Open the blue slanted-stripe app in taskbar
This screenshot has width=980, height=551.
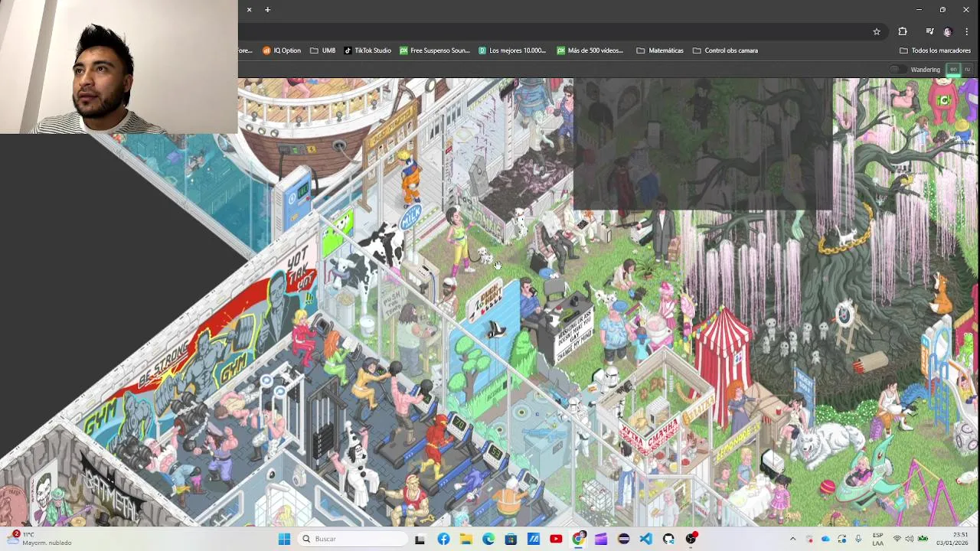coord(534,539)
